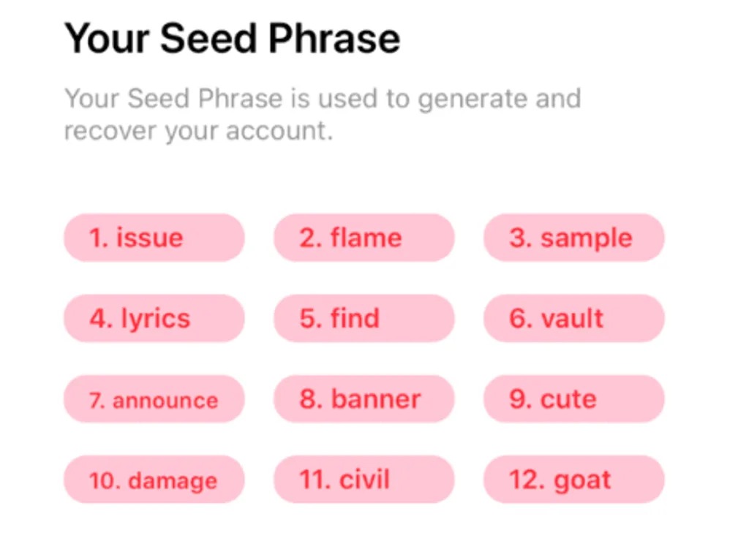Choose the civil word chip
Image resolution: width=749 pixels, height=560 pixels.
click(364, 480)
